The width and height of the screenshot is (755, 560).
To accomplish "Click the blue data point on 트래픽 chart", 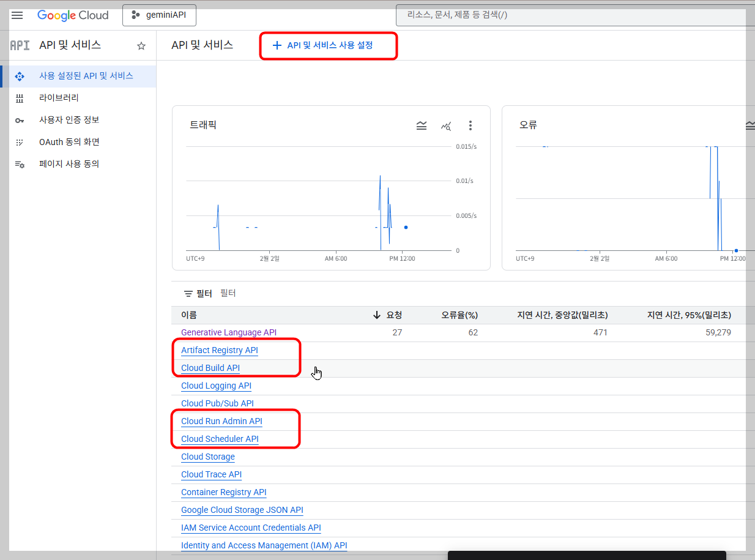I will tap(406, 227).
